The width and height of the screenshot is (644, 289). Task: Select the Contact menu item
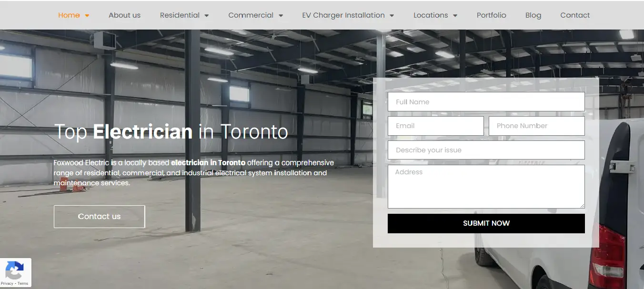coord(575,15)
